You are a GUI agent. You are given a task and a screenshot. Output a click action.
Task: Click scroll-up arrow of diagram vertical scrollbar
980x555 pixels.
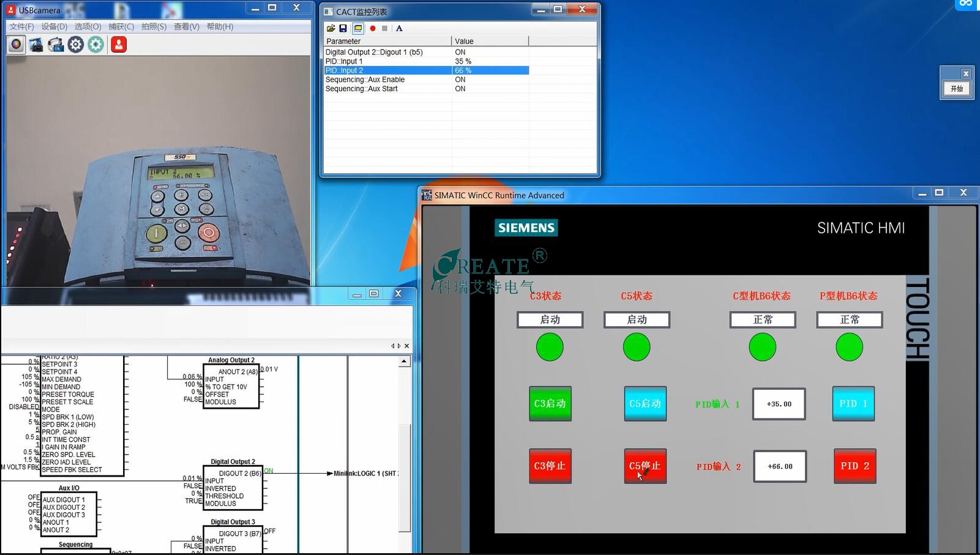[x=404, y=362]
